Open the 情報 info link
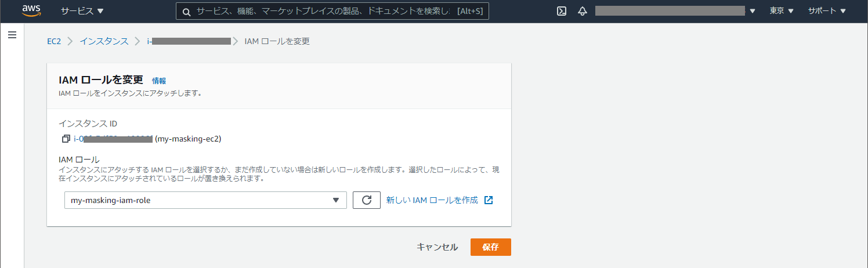Image resolution: width=868 pixels, height=268 pixels. [159, 81]
